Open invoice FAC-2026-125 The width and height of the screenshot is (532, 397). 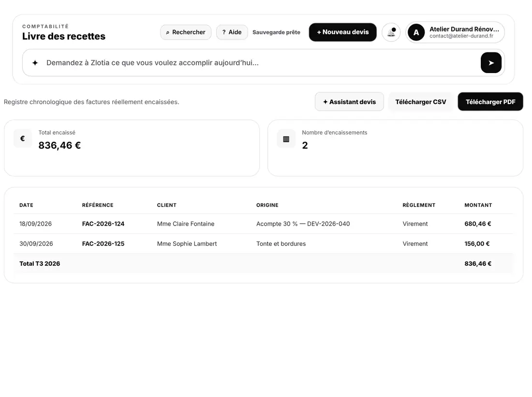(x=103, y=244)
